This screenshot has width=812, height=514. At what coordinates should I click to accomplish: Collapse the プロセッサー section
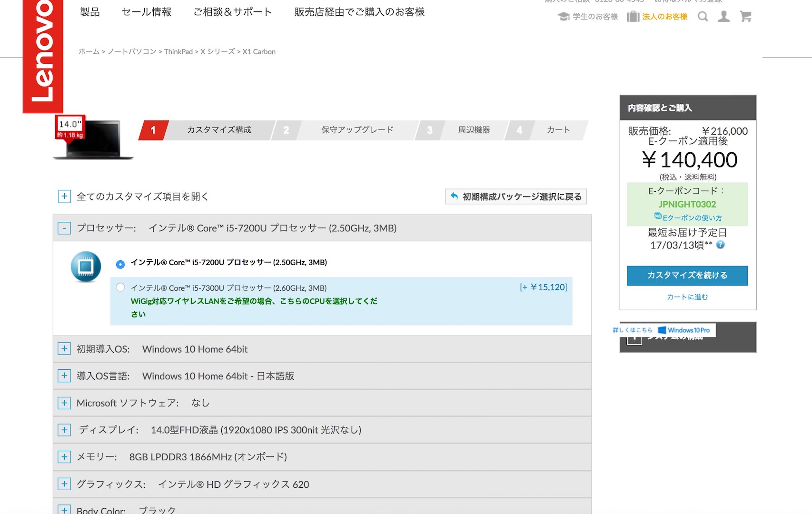[64, 228]
